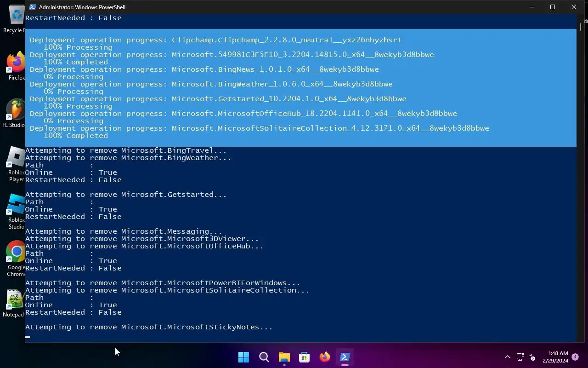
Task: Maximize the PowerShell window
Action: tap(553, 7)
